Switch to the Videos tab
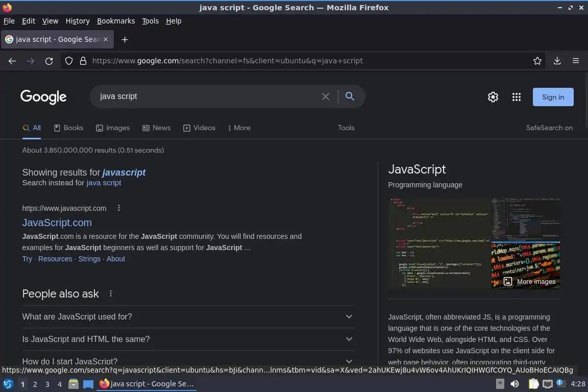Image resolution: width=588 pixels, height=392 pixels. click(x=199, y=128)
